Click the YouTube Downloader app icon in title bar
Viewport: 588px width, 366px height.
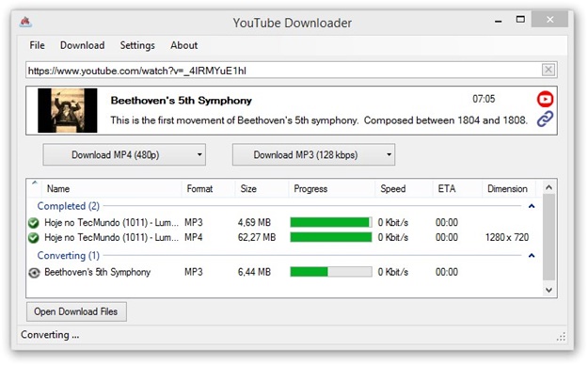tap(25, 22)
